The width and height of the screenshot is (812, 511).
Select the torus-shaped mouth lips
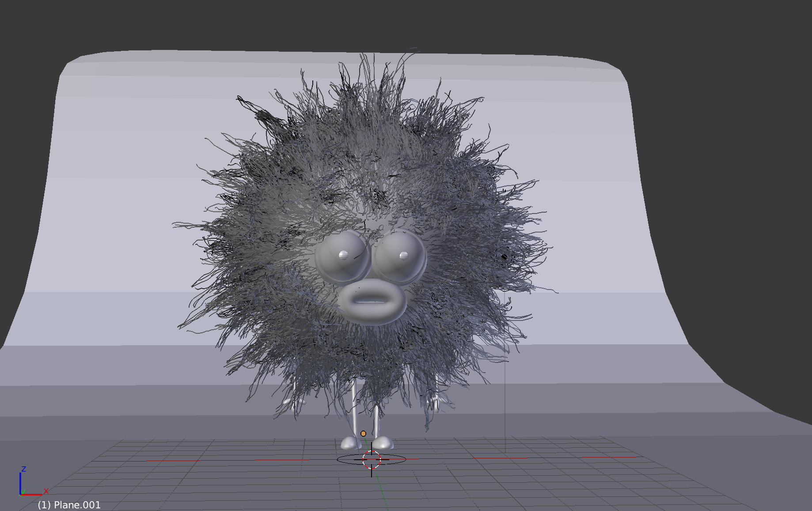pyautogui.click(x=372, y=301)
